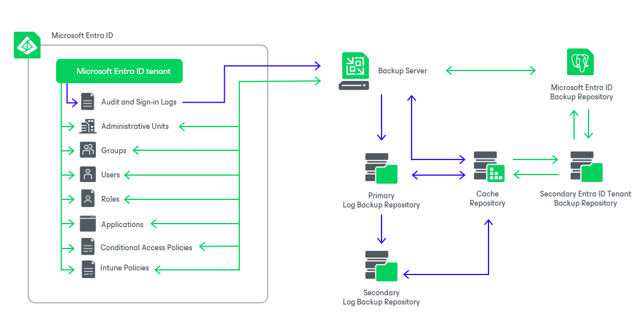This screenshot has height=334, width=644.
Task: Click the Backup Server icon
Action: 354,71
